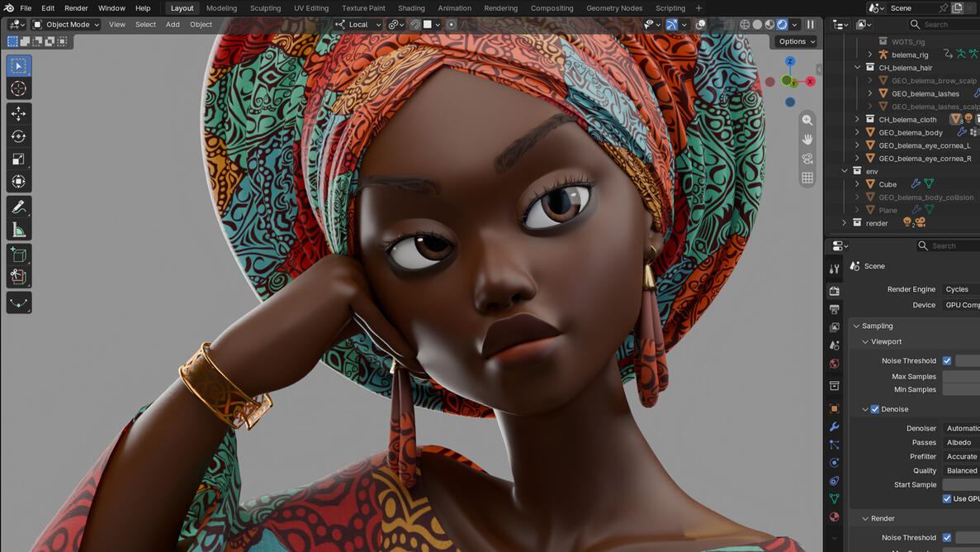Open the viewport Add menu
Screen dimensions: 980x552
pyautogui.click(x=173, y=25)
